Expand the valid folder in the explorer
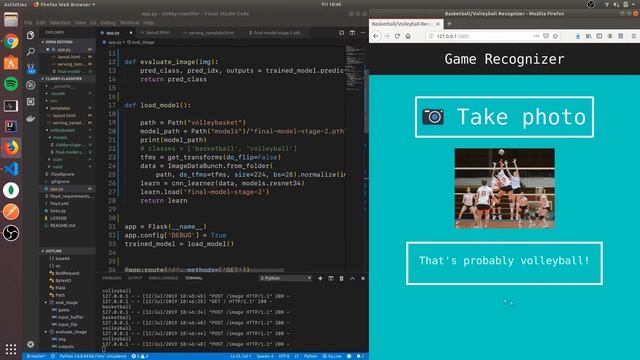Viewport: 640px width, 360px height. [57, 167]
